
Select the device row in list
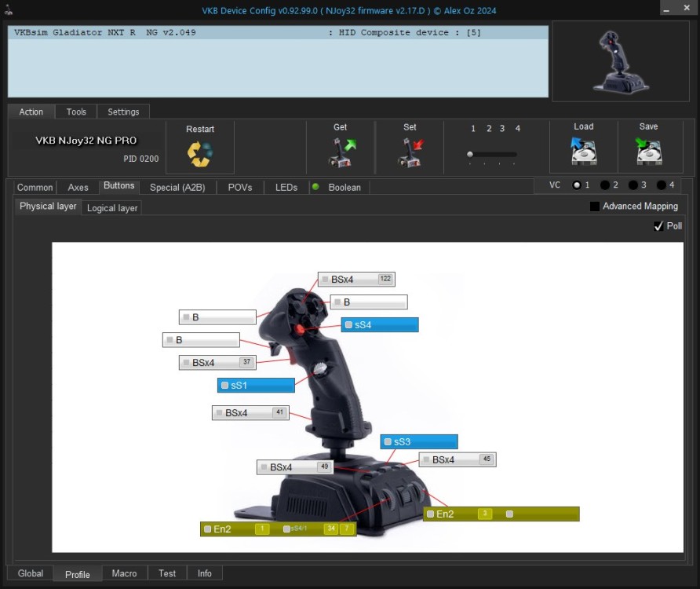click(278, 32)
